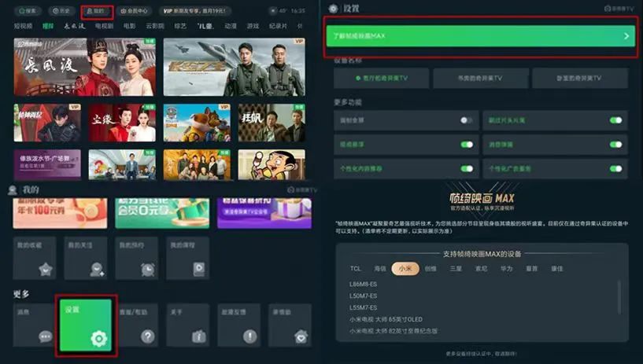The height and width of the screenshot is (364, 643).
Task: Toggle the switch below 强制全屏
Action: click(467, 145)
